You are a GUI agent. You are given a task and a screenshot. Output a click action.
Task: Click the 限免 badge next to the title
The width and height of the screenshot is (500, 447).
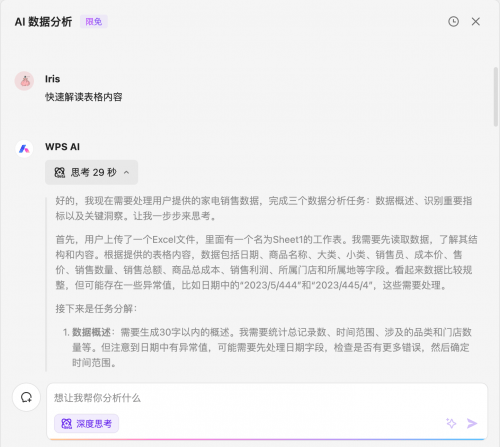(x=94, y=22)
